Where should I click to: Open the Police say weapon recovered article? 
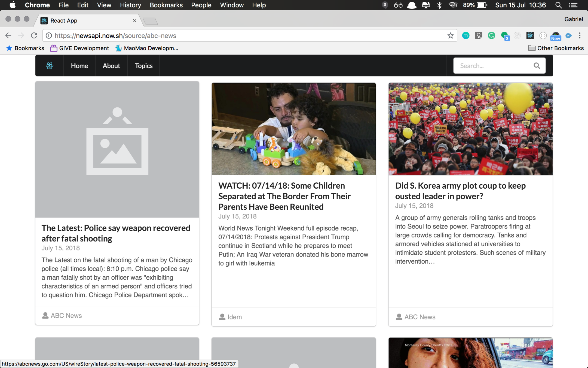tap(116, 233)
